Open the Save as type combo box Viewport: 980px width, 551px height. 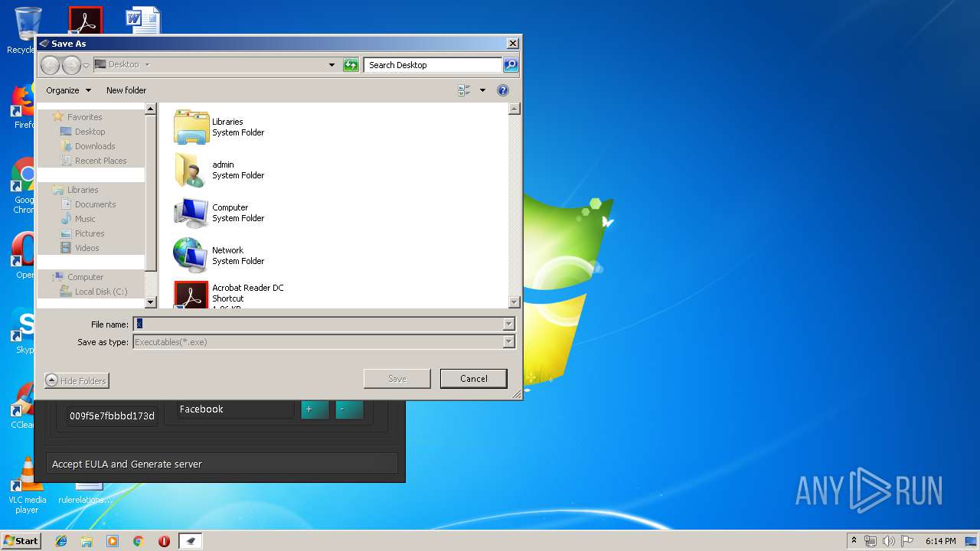[x=324, y=342]
